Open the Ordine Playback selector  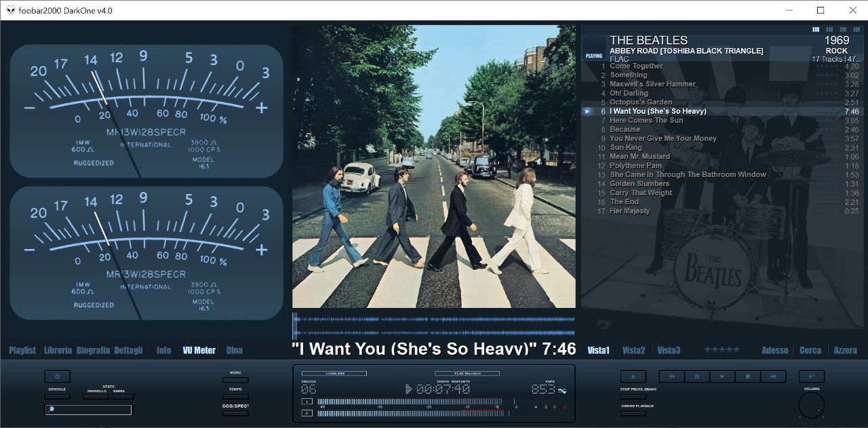[633, 413]
